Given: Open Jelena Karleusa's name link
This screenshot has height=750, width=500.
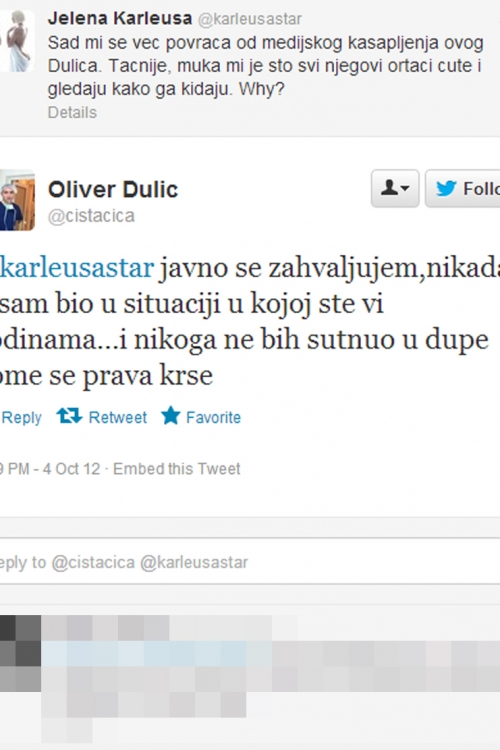Looking at the screenshot, I should click(x=120, y=19).
